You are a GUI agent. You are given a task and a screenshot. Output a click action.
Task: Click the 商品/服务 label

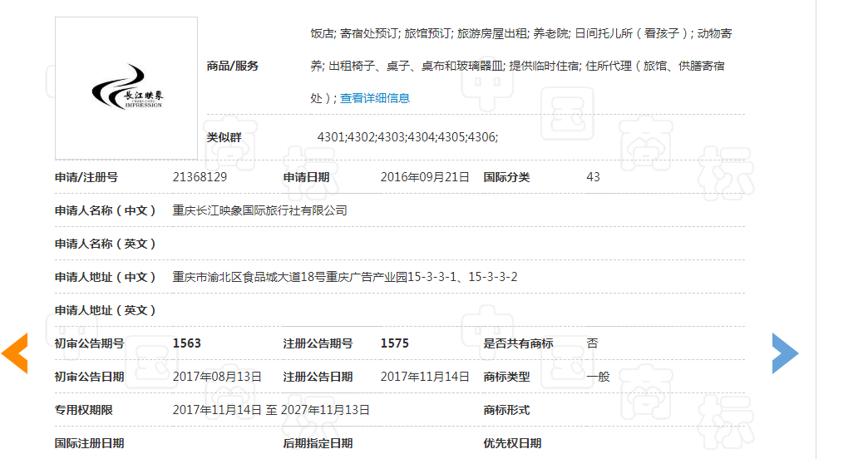pyautogui.click(x=233, y=66)
